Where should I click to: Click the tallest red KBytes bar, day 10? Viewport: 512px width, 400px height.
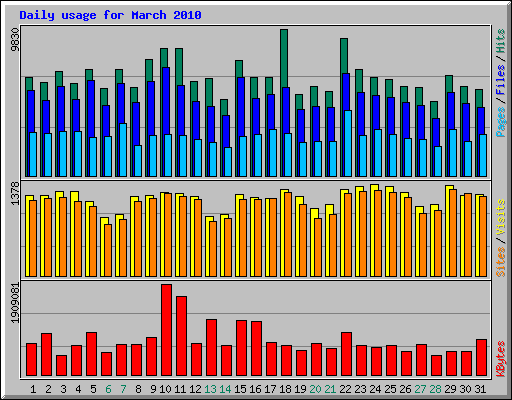click(166, 330)
